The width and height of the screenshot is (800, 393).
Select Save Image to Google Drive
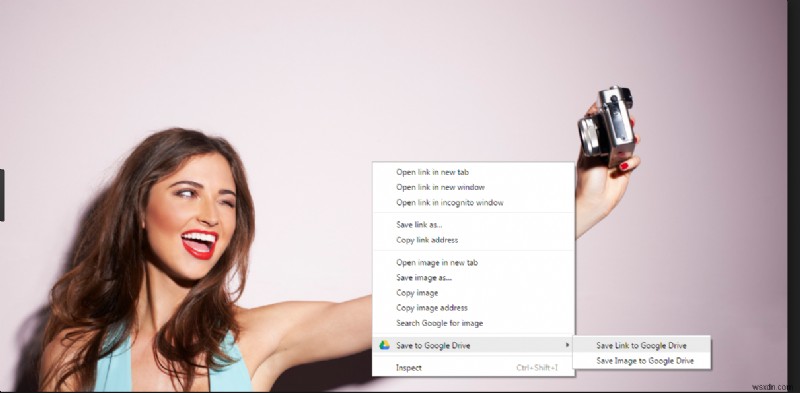(x=641, y=361)
